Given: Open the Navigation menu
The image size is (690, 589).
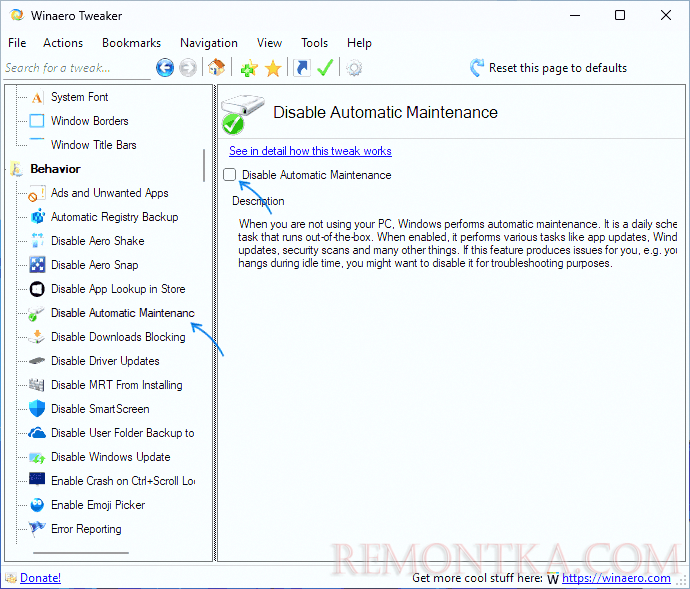Looking at the screenshot, I should point(209,43).
